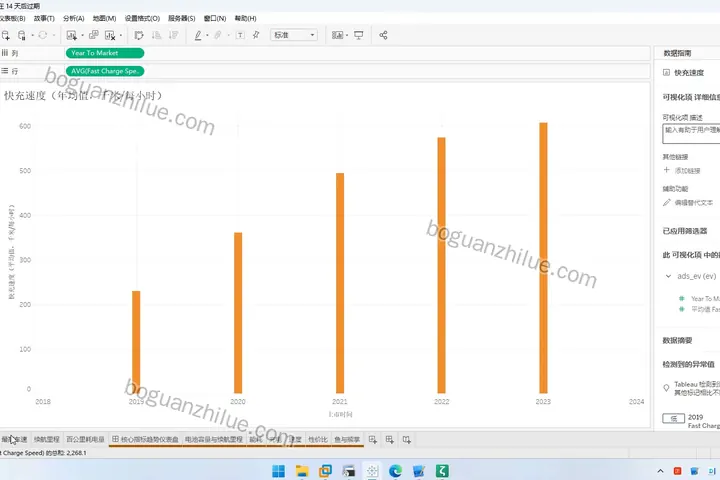The height and width of the screenshot is (480, 720).
Task: Click the duplicate sheet toolbar icon
Action: [x=94, y=35]
